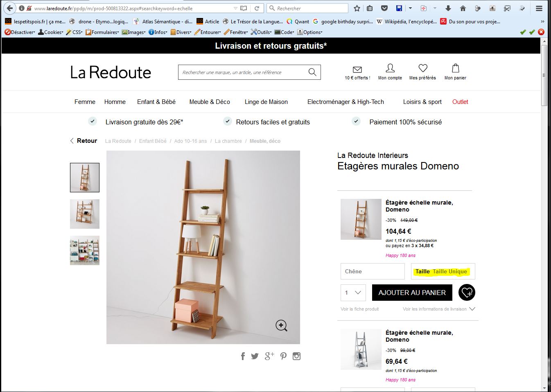Viewport: 551px width, 392px height.
Task: Click the site information icon in address bar
Action: [21, 8]
